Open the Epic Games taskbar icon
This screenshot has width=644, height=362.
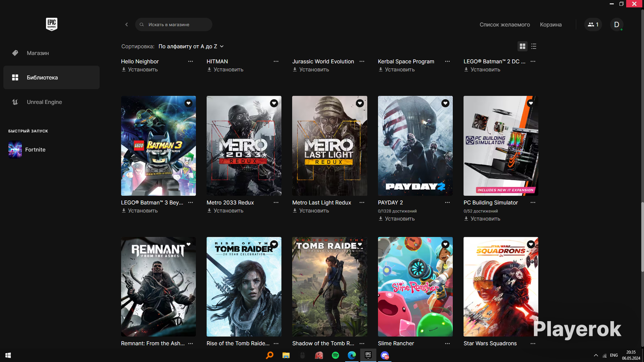pos(368,355)
